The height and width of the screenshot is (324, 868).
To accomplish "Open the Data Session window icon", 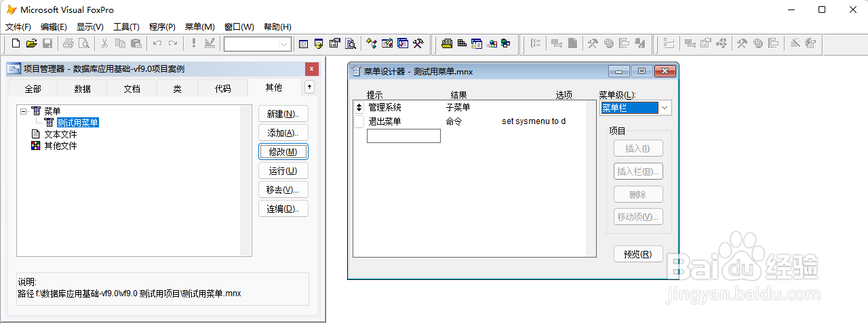I will [319, 43].
